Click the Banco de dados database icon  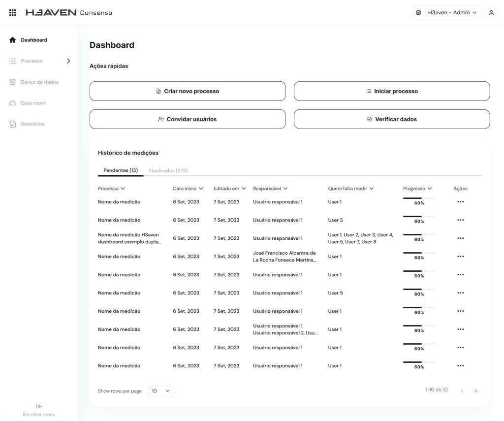tap(13, 82)
